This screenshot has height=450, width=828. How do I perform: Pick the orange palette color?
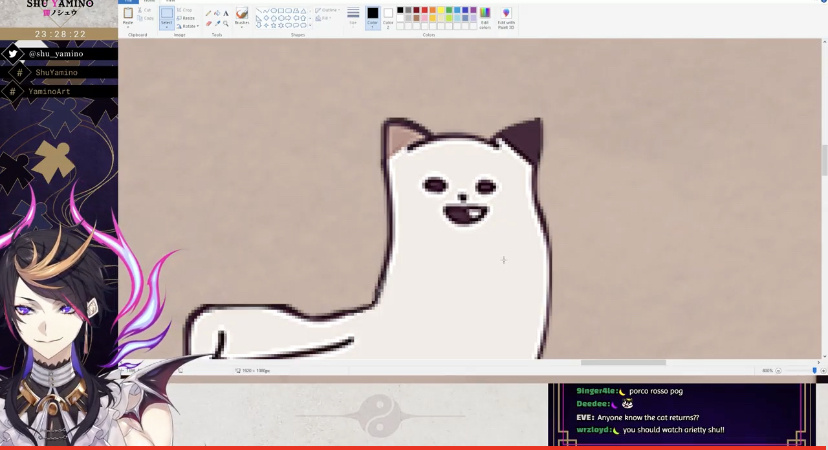tap(432, 10)
